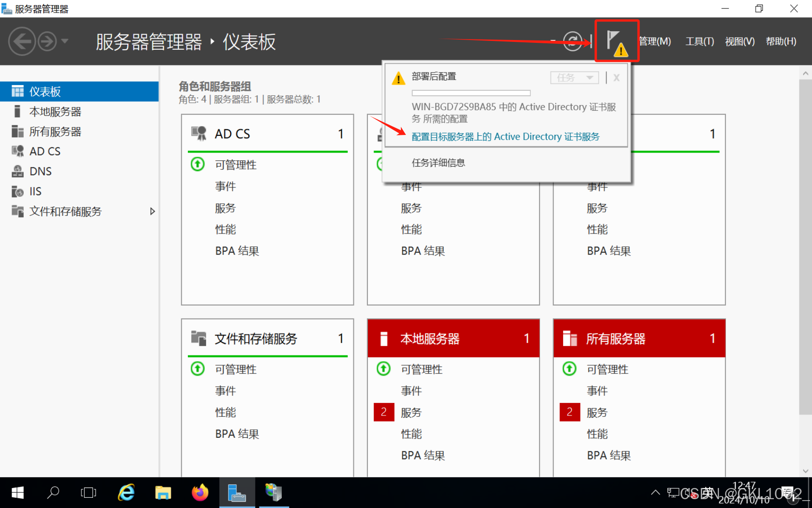Open the AD CS tile header
The width and height of the screenshot is (812, 508).
tap(267, 134)
